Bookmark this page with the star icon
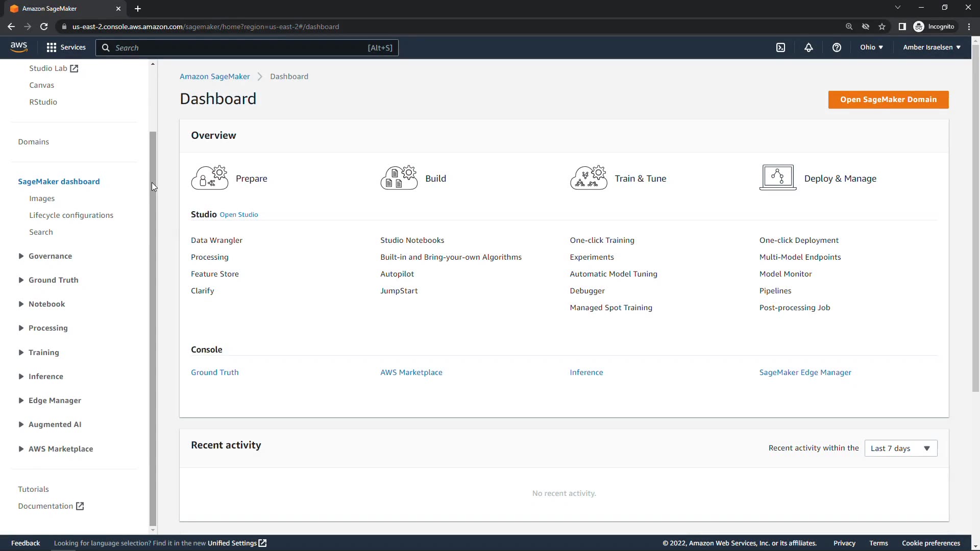980x551 pixels. 882,27
